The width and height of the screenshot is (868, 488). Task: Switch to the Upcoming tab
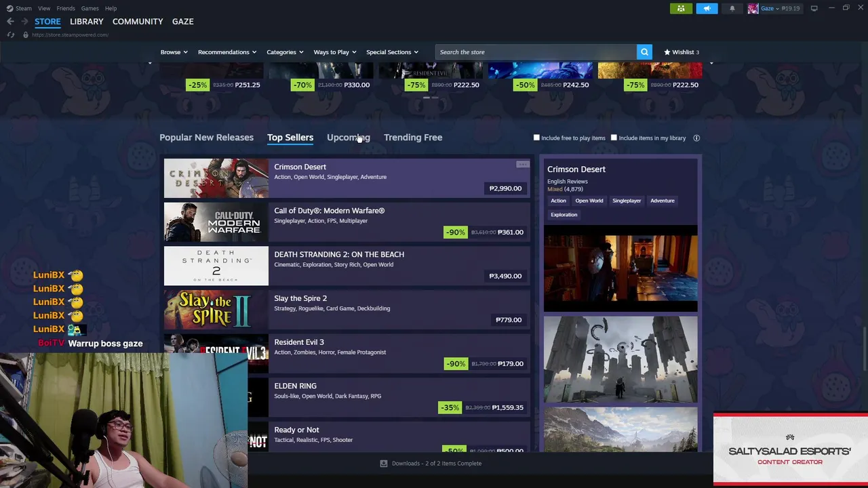pyautogui.click(x=349, y=138)
